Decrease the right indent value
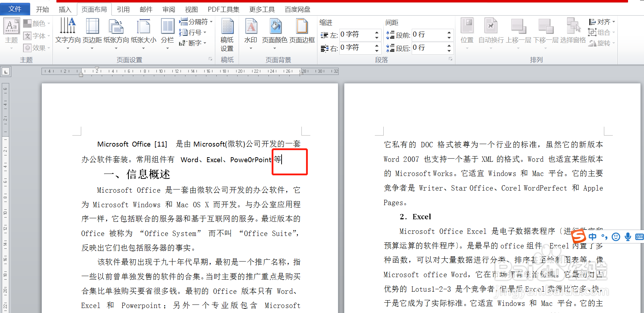This screenshot has width=644, height=313. pyautogui.click(x=377, y=50)
